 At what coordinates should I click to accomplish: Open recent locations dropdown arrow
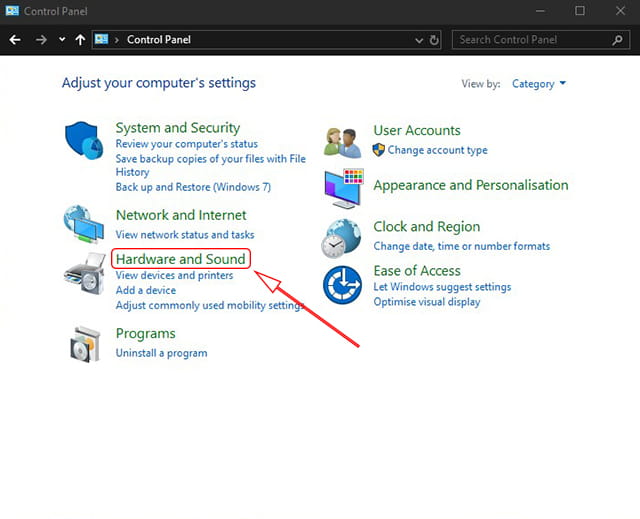pyautogui.click(x=62, y=40)
